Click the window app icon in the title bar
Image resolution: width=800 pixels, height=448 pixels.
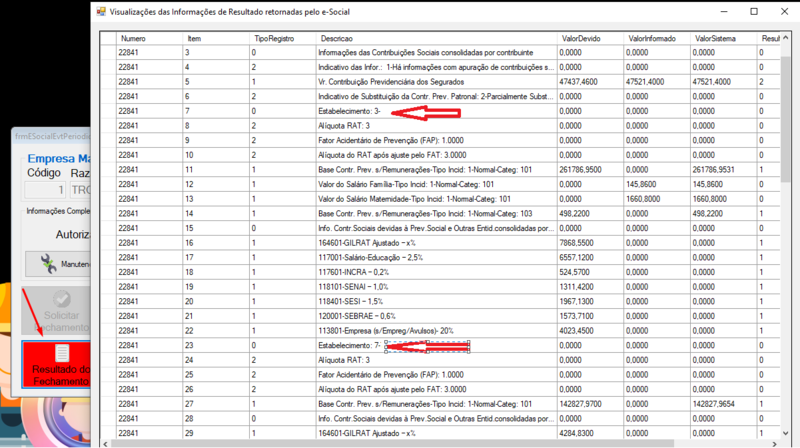(101, 11)
